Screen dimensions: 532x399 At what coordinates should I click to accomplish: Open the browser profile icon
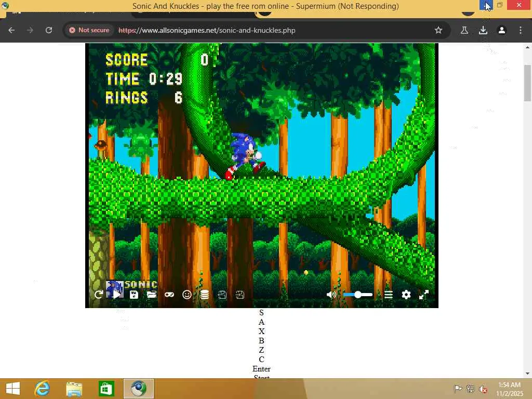tap(502, 30)
